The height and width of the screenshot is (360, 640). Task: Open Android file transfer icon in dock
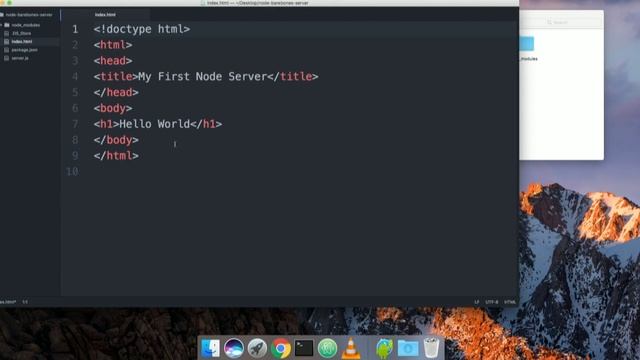pyautogui.click(x=384, y=348)
